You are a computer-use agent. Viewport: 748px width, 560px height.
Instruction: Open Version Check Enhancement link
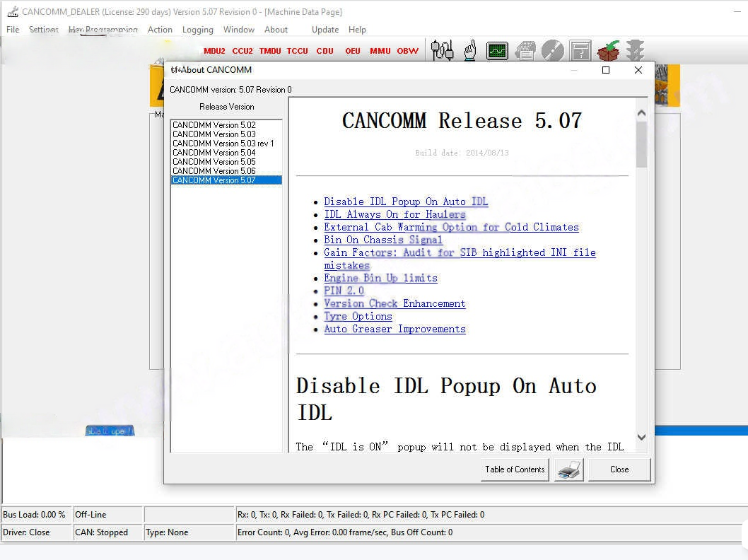395,304
